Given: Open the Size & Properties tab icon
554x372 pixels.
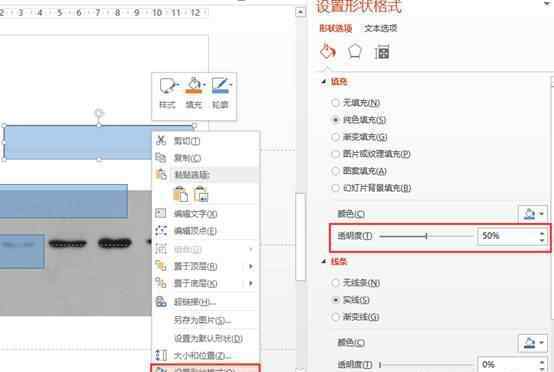Looking at the screenshot, I should (382, 52).
